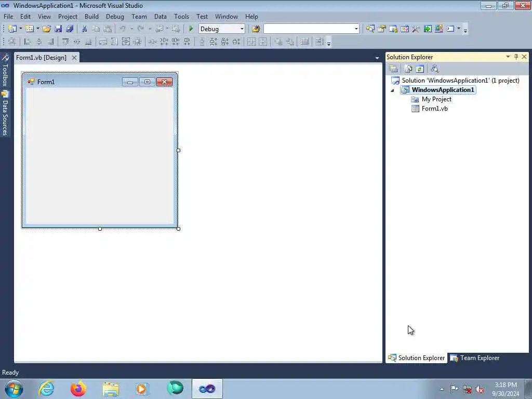This screenshot has height=399, width=532.
Task: Open Properties from Solution Explorer toolbar
Action: [x=394, y=69]
